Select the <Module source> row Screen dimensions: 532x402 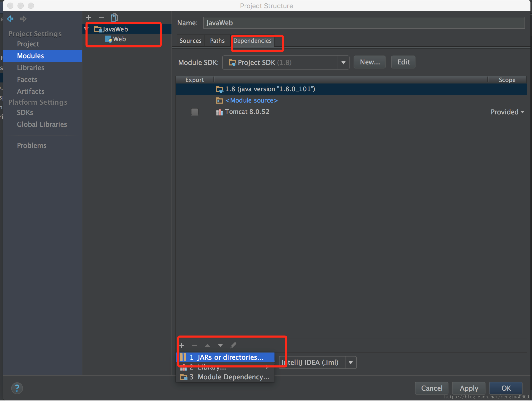tap(351, 100)
